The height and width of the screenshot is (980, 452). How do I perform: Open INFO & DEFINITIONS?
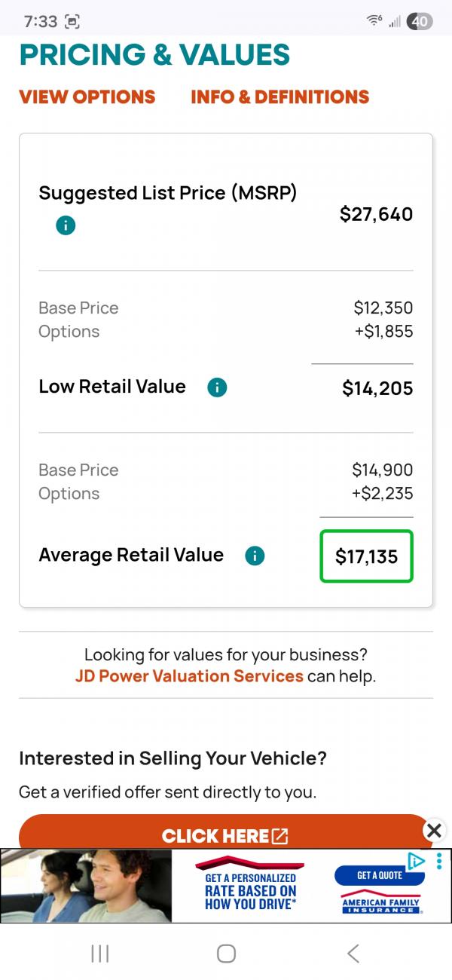click(280, 97)
